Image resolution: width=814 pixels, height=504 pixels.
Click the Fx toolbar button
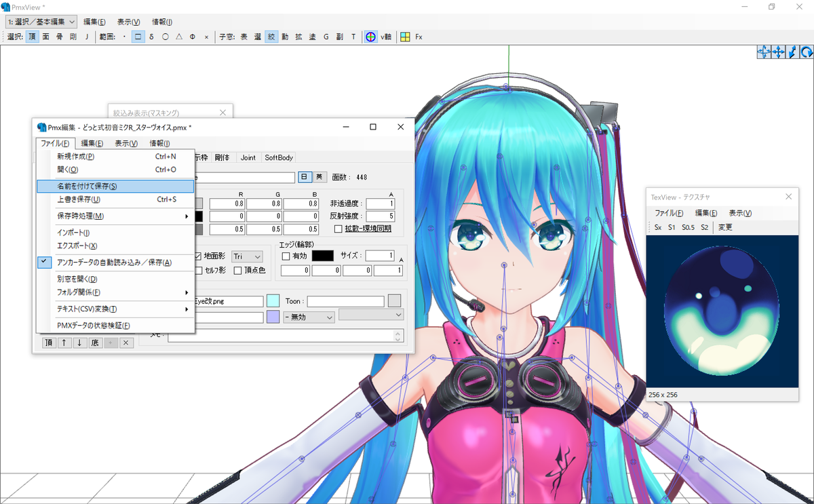coord(419,37)
